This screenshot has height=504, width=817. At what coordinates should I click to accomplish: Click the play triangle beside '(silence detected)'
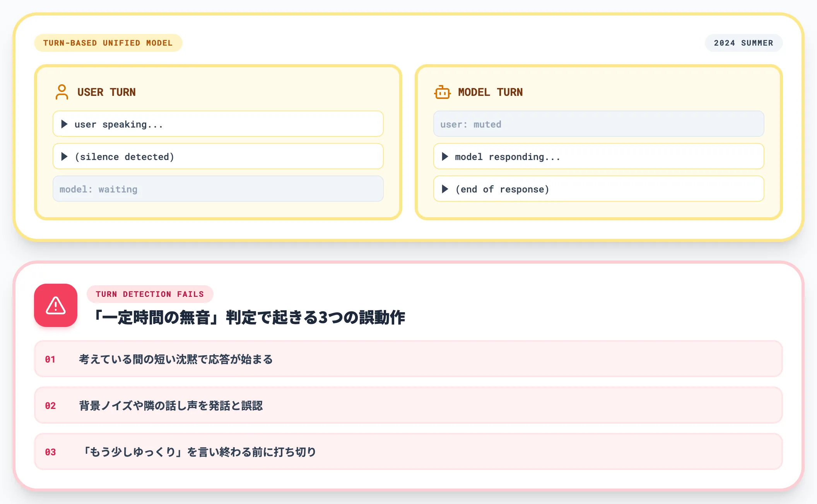click(65, 157)
